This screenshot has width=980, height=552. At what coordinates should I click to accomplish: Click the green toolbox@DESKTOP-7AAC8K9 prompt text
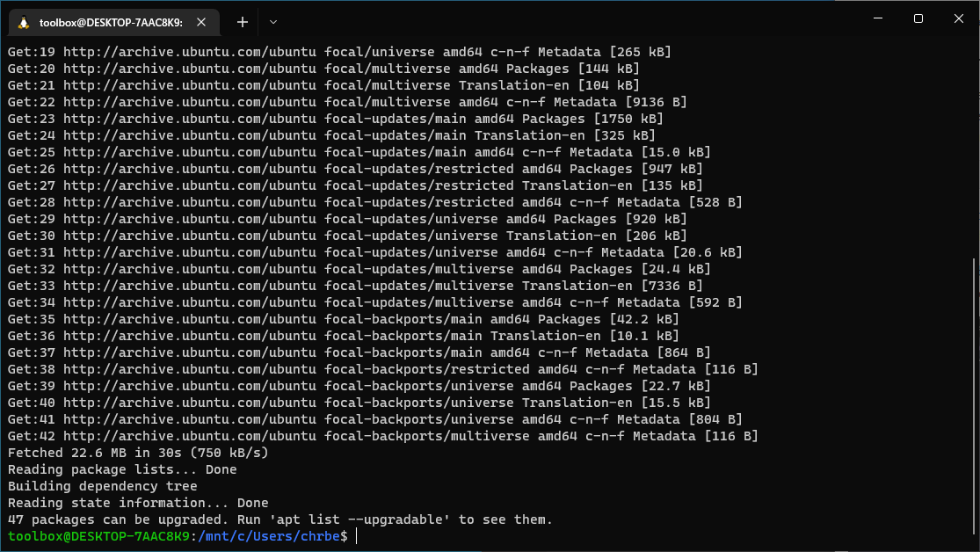click(x=98, y=536)
